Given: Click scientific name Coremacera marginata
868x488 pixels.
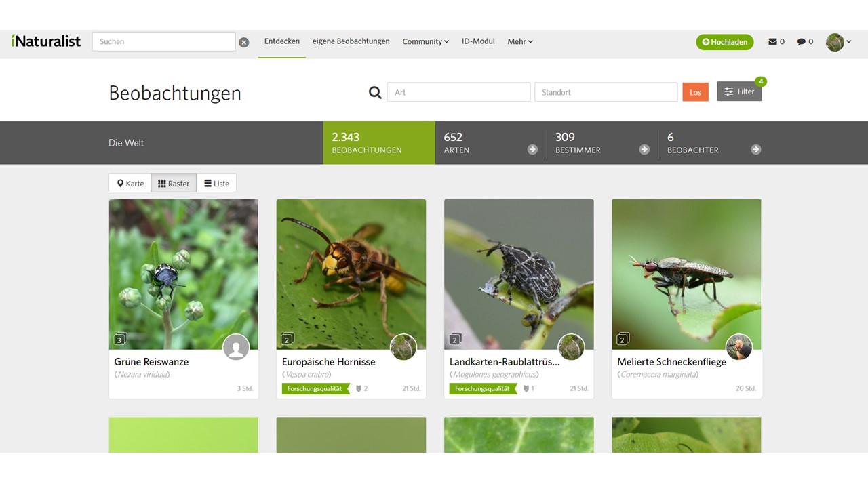Looking at the screenshot, I should [659, 374].
